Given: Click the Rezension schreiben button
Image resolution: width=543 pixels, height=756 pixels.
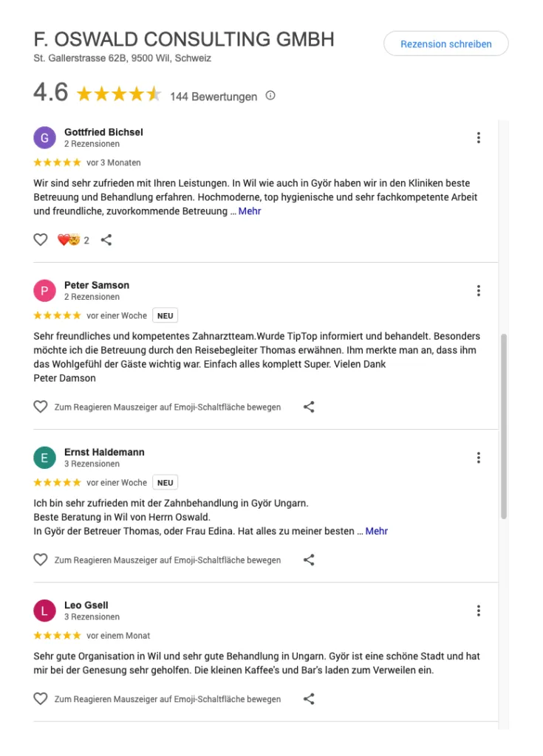Looking at the screenshot, I should coord(446,44).
